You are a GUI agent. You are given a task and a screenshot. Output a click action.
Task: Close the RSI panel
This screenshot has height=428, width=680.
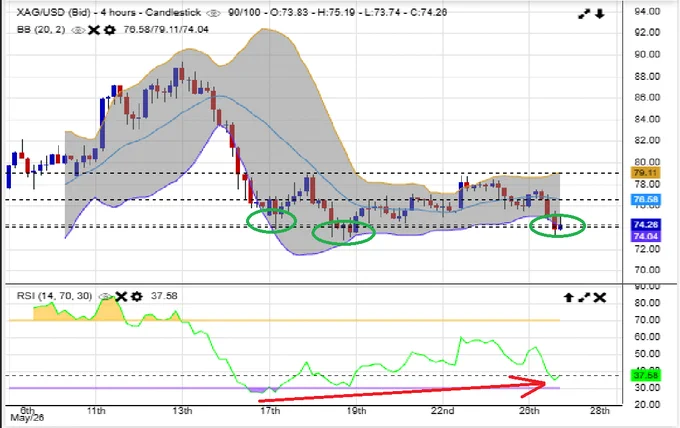tap(600, 297)
